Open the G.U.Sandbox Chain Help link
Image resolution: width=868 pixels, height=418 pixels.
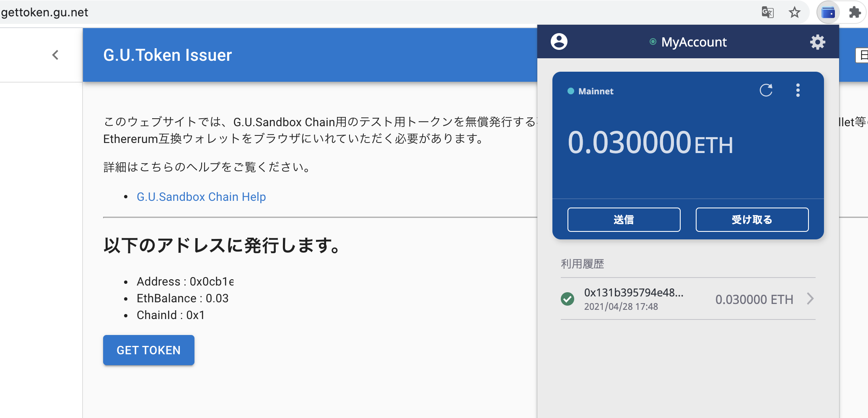pyautogui.click(x=201, y=197)
